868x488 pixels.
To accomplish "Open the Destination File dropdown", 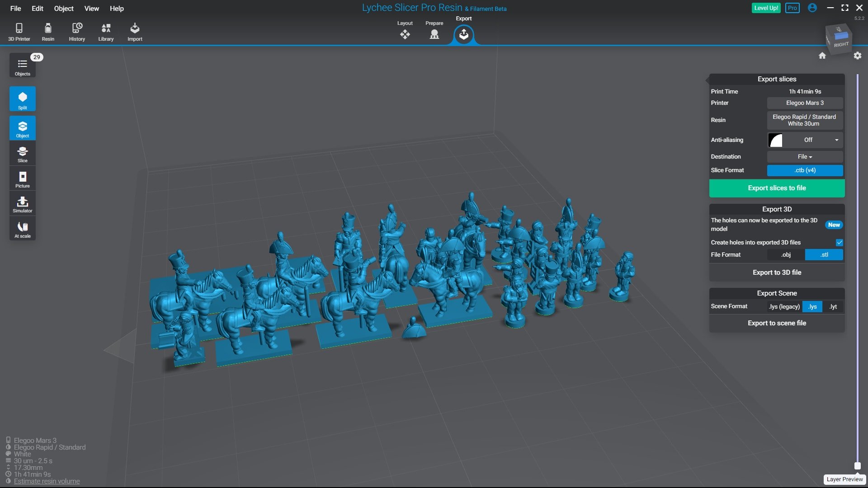I will [805, 157].
